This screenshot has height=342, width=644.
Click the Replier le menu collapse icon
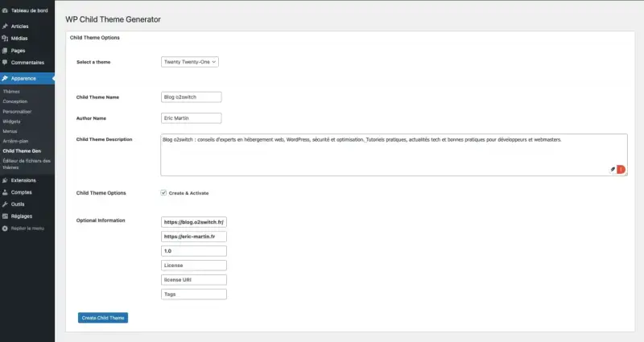[x=5, y=229]
